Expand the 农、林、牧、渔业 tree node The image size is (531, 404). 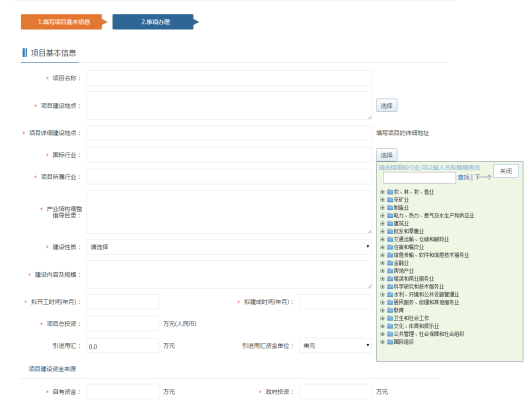382,192
